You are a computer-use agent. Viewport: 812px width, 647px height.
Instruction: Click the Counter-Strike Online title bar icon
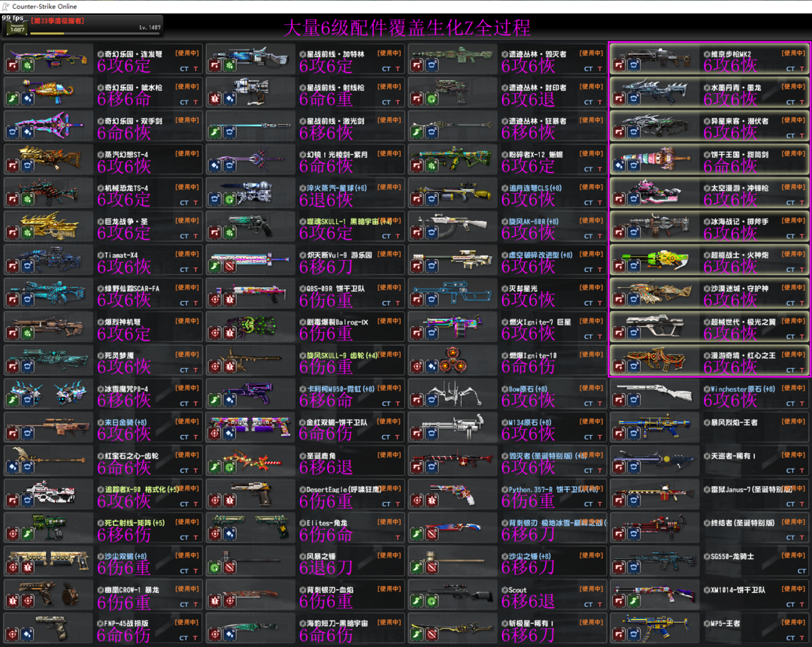pos(6,6)
